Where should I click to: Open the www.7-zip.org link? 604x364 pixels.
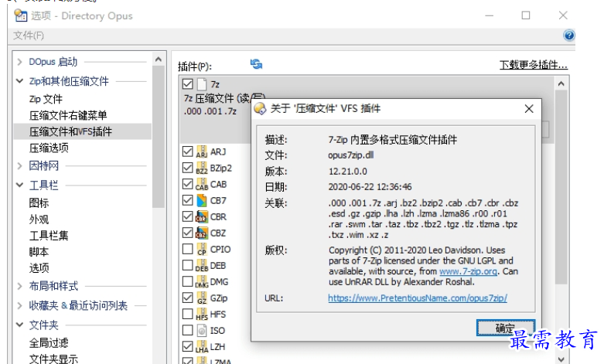(468, 271)
